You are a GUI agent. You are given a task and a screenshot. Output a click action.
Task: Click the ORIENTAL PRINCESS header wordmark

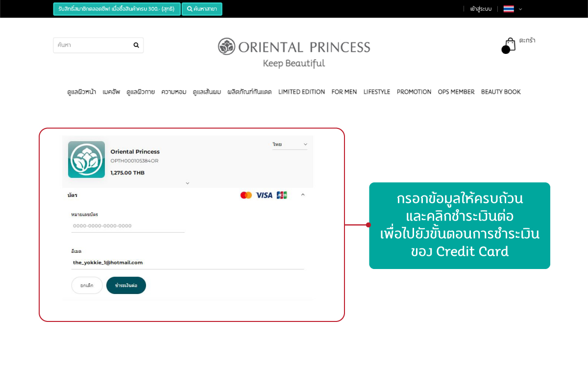point(304,47)
